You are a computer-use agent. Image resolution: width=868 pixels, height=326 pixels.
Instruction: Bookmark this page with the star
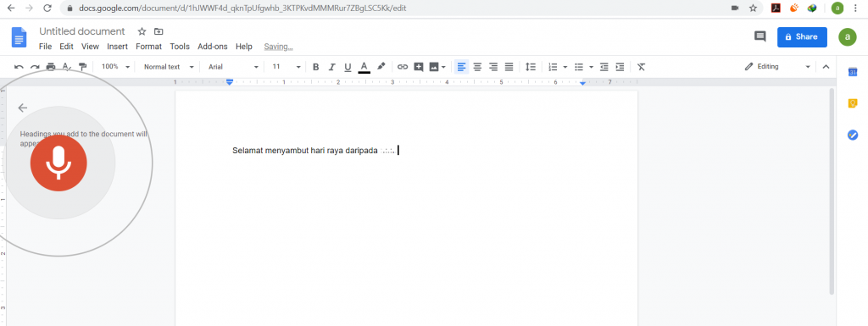point(753,8)
